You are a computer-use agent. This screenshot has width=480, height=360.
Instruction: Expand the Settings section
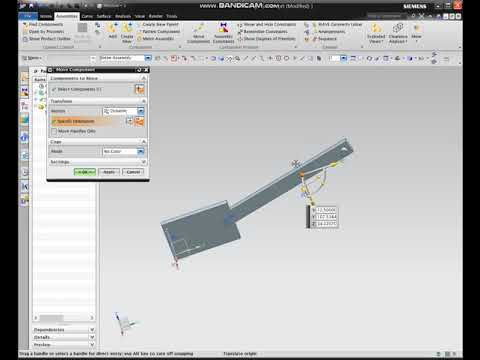point(144,162)
